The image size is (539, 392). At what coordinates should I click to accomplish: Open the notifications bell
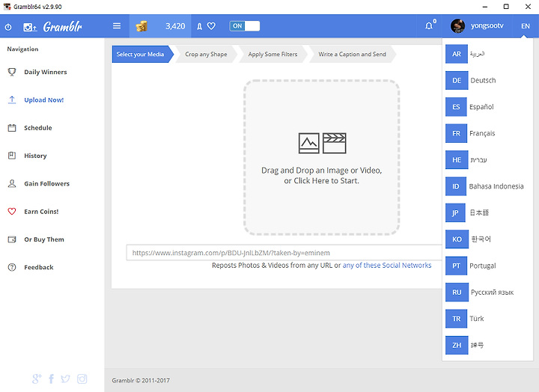click(x=429, y=25)
